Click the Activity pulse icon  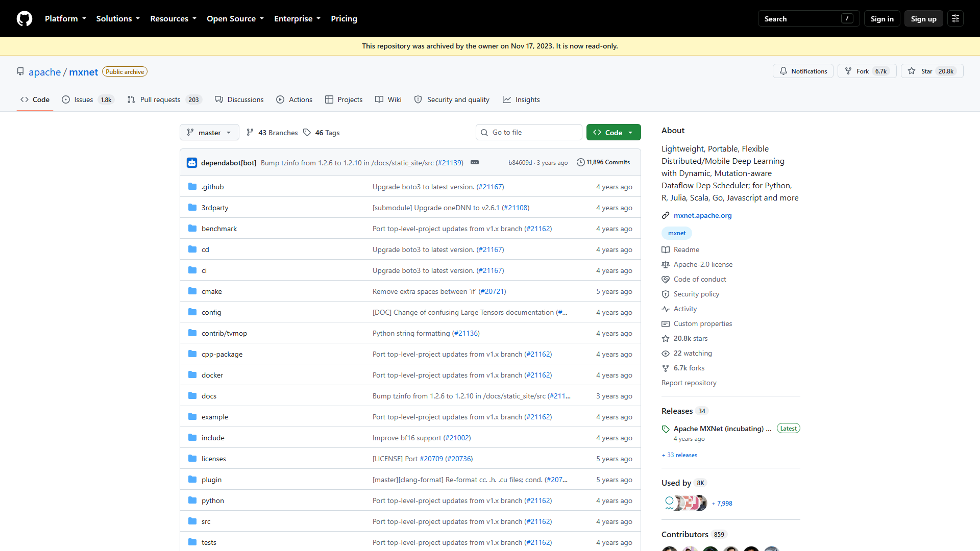point(666,309)
